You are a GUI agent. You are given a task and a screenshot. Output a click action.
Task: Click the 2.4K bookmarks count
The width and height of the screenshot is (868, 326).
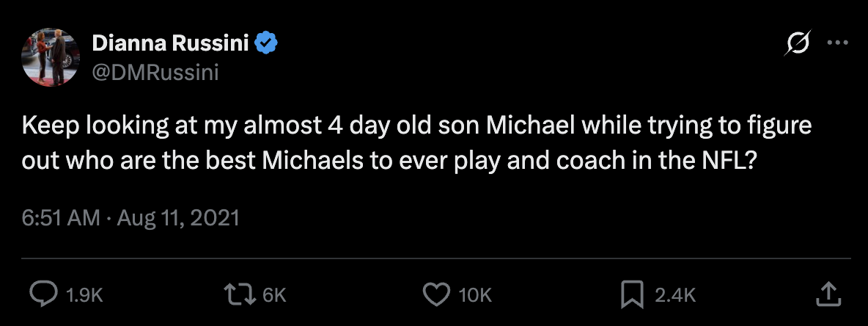674,295
